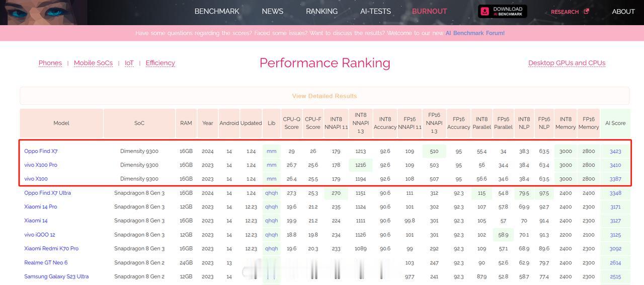This screenshot has height=285, width=644.
Task: Click AI Score 3092 link
Action: click(x=615, y=248)
